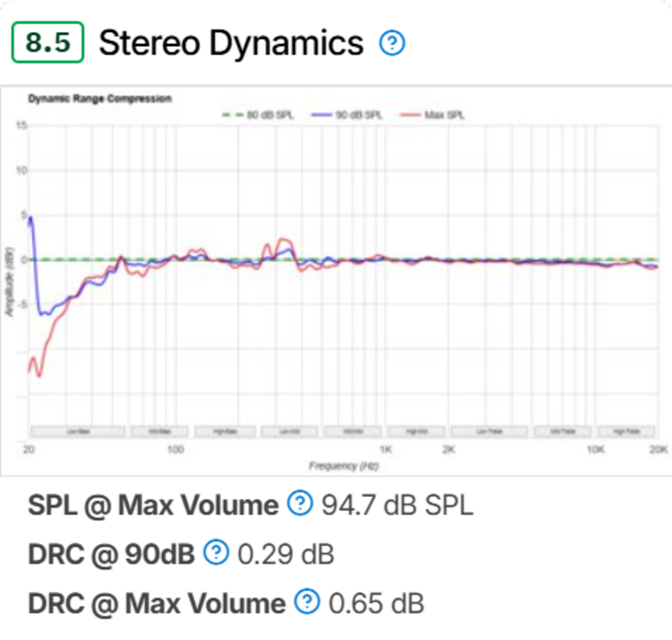
Task: Click the 8.5 score badge
Action: point(48,42)
